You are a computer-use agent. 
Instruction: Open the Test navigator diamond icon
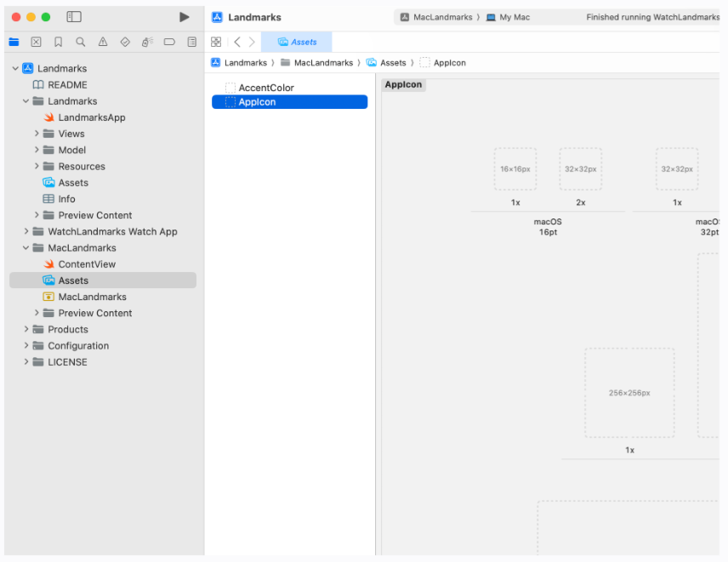(x=125, y=43)
